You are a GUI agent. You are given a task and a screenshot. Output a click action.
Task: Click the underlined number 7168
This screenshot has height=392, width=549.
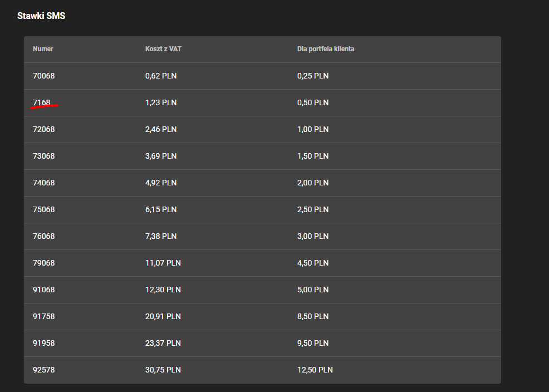pos(42,102)
